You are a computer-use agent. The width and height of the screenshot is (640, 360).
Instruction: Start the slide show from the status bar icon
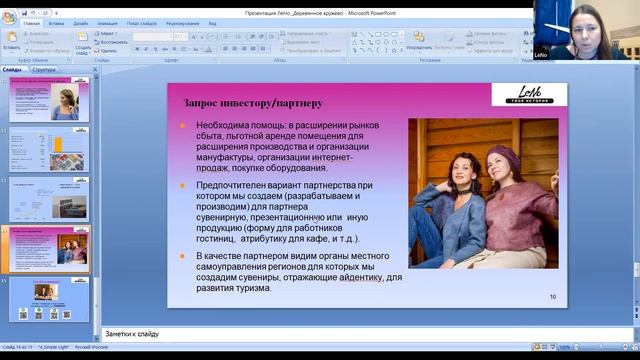pos(553,347)
